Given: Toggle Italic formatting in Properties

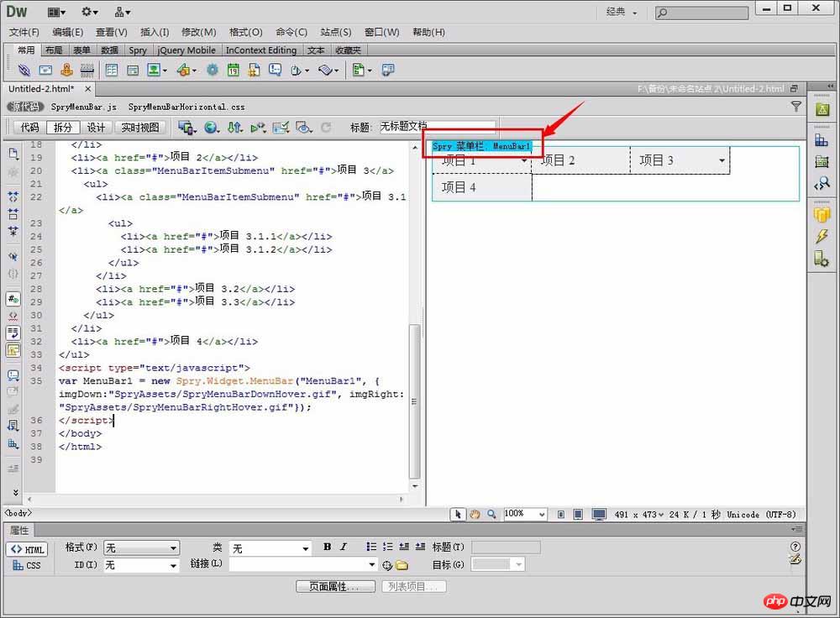Looking at the screenshot, I should pos(344,547).
